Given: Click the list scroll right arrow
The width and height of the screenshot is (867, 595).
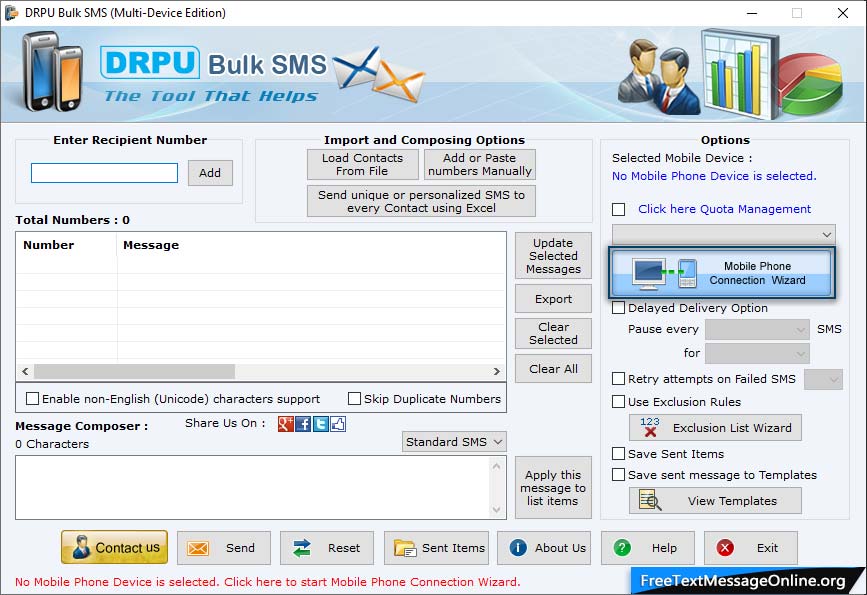Looking at the screenshot, I should [x=497, y=371].
